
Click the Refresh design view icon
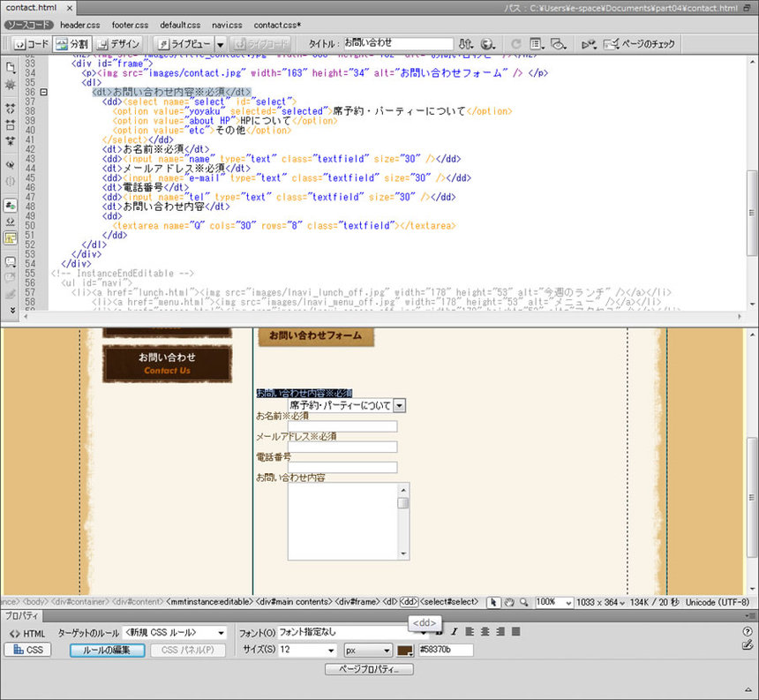(x=515, y=43)
